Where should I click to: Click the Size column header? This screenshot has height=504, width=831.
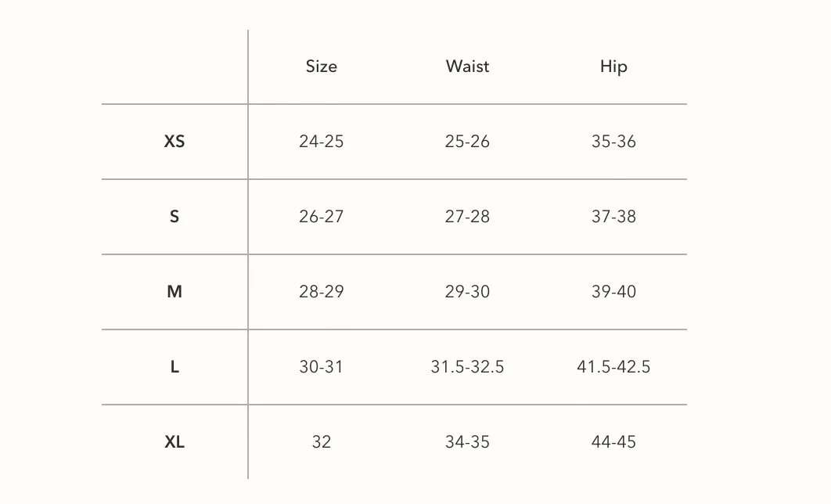[x=321, y=67]
